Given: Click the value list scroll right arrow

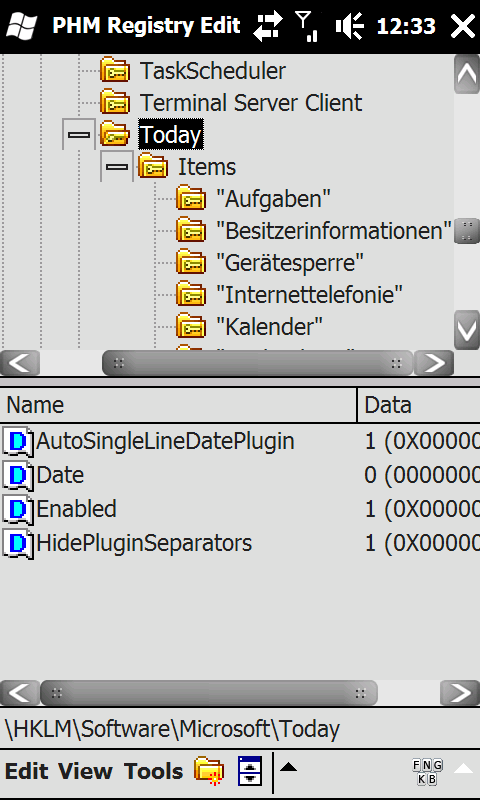Looking at the screenshot, I should pos(460,693).
